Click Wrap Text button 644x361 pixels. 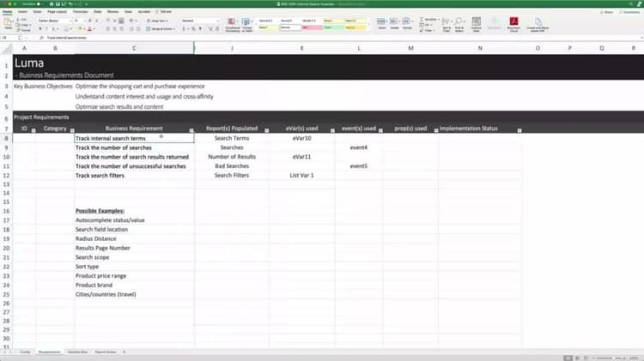[x=157, y=21]
